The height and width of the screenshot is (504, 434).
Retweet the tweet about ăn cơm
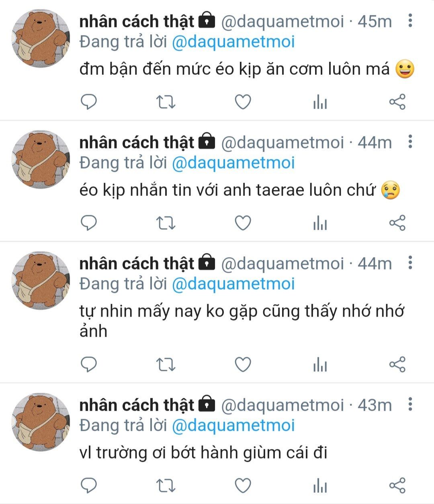(166, 102)
